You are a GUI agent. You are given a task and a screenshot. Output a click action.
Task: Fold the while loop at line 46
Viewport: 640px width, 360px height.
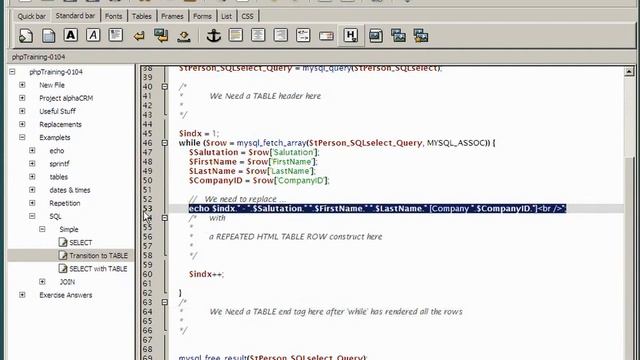coord(164,143)
